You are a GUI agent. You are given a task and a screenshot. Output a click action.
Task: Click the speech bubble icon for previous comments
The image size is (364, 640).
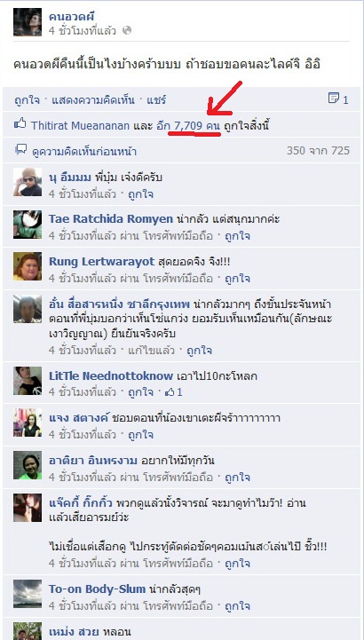point(20,150)
